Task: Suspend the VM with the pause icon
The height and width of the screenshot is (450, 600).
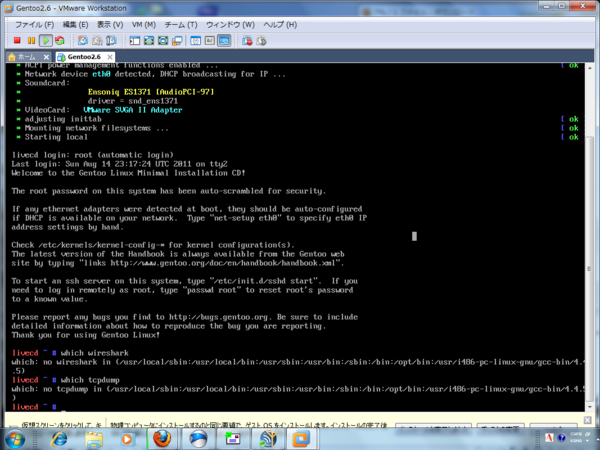Action: pyautogui.click(x=31, y=41)
